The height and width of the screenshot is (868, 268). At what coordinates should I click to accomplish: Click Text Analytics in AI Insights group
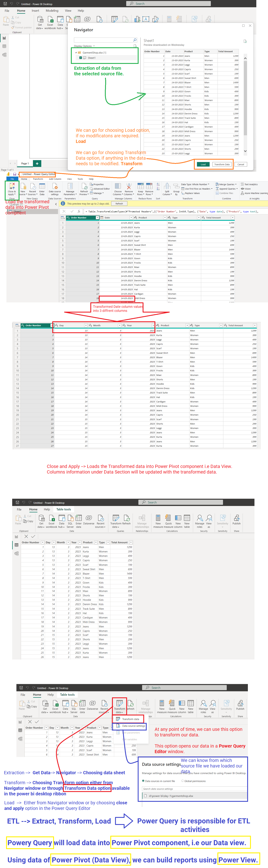click(x=249, y=184)
